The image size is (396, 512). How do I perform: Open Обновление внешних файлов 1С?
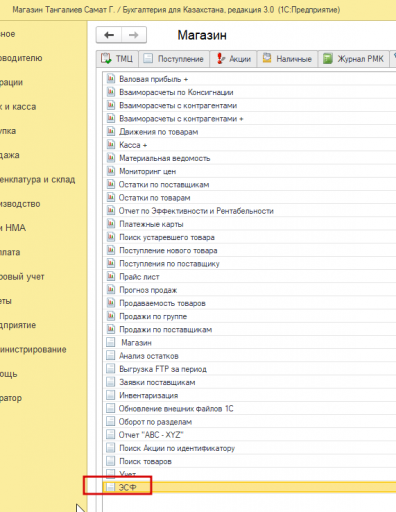(x=176, y=408)
